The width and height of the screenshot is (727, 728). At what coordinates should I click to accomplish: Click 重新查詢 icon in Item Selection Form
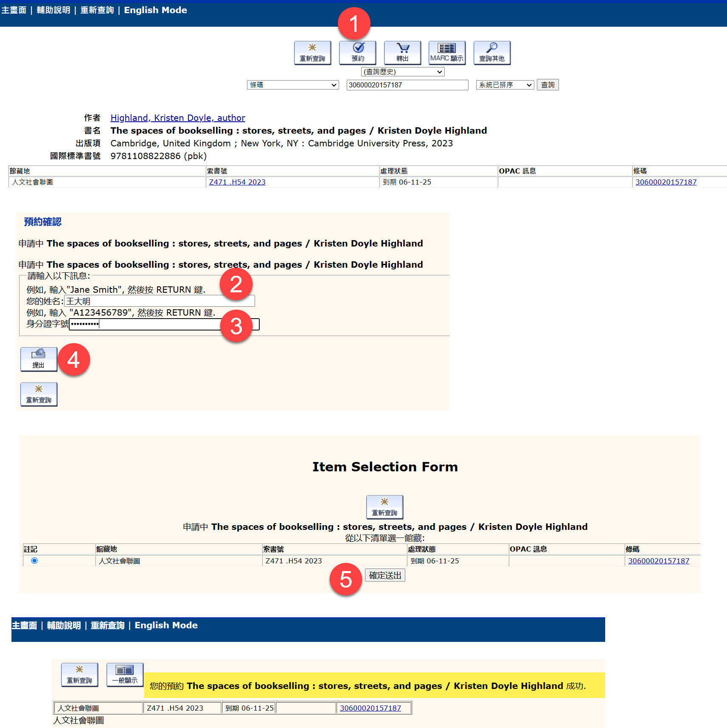click(x=385, y=507)
